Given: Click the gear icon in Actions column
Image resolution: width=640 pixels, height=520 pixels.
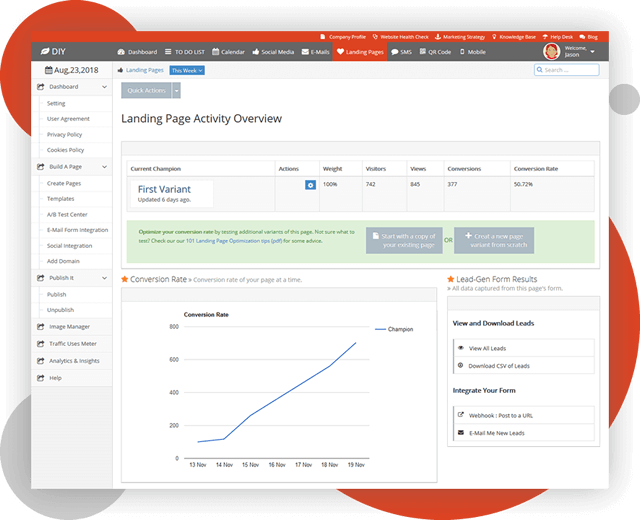Looking at the screenshot, I should tap(310, 186).
